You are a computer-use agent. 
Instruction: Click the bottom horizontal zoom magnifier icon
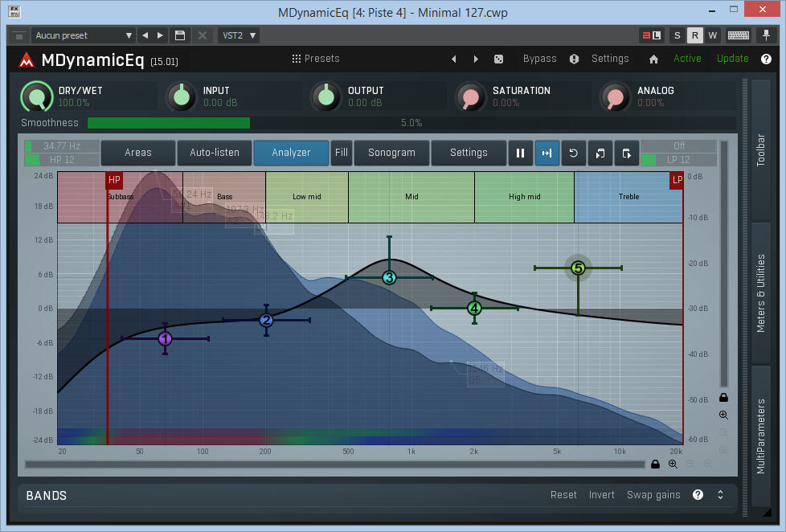coord(673,464)
